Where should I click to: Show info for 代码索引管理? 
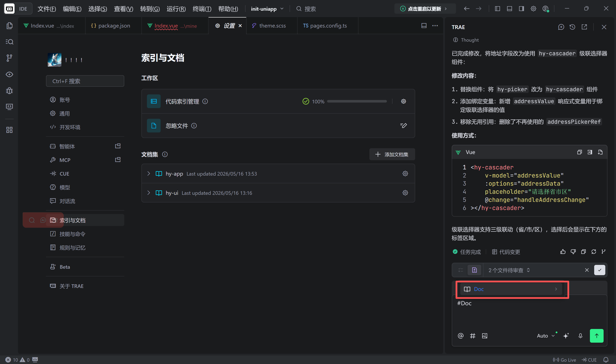pyautogui.click(x=205, y=101)
